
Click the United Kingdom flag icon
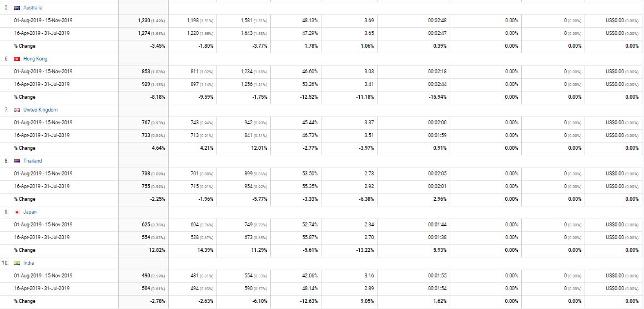point(17,110)
